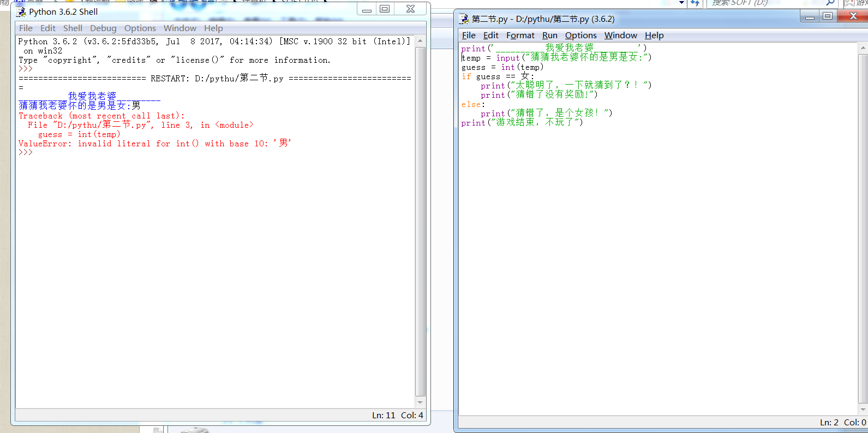Open Window menu in 第二节.py editor

click(x=621, y=35)
